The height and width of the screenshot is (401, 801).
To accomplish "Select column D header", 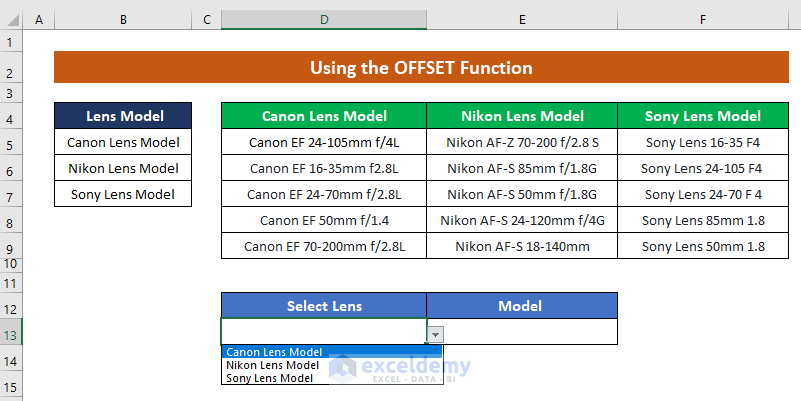I will coord(324,20).
